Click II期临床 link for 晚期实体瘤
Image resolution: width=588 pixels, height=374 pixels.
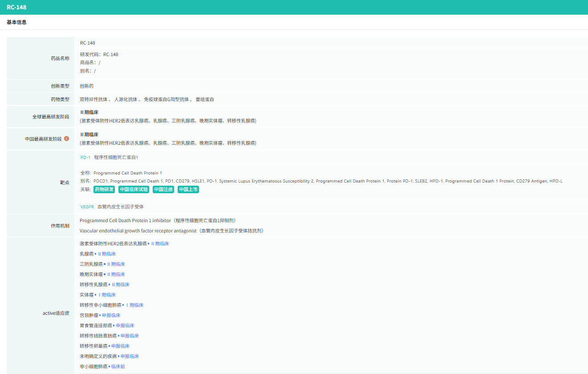[x=116, y=275]
